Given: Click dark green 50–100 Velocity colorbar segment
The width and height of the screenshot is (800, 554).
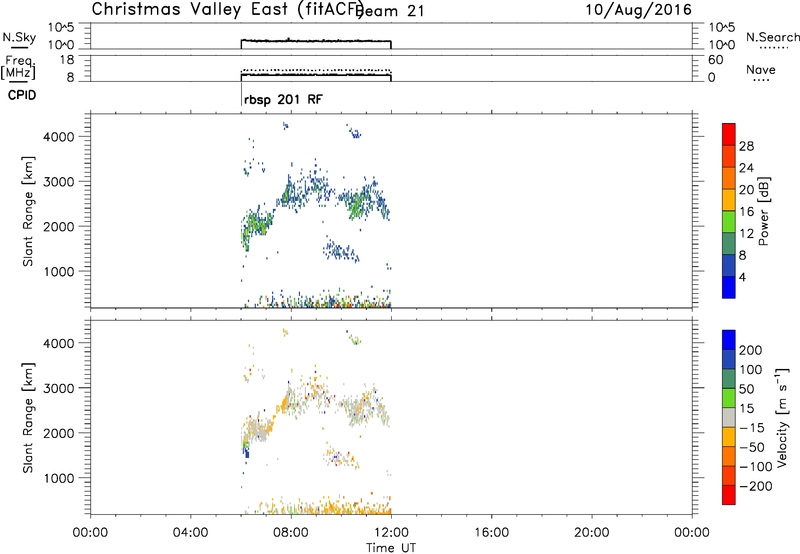Looking at the screenshot, I should point(729,379).
